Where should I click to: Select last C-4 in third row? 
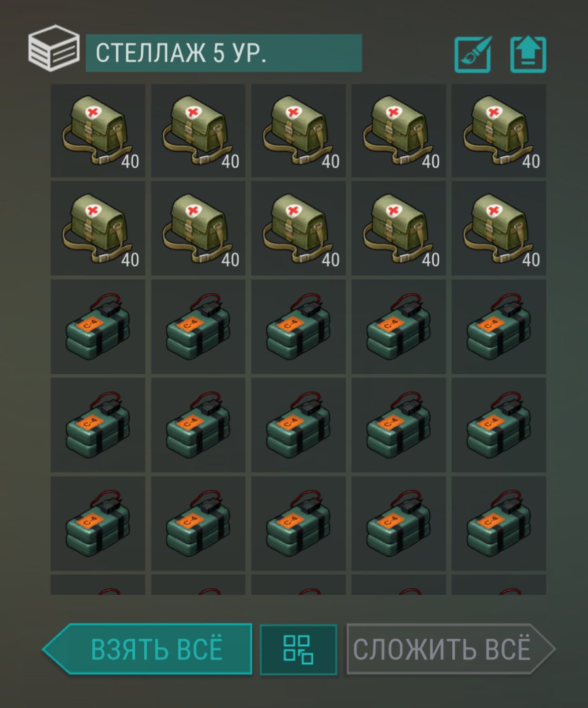click(499, 327)
